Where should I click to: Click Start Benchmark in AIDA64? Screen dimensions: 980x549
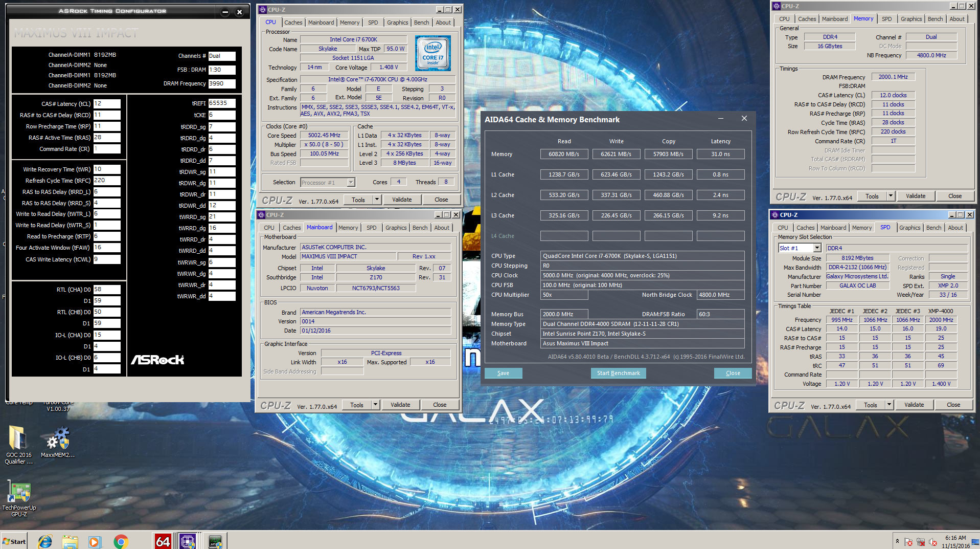(x=618, y=373)
